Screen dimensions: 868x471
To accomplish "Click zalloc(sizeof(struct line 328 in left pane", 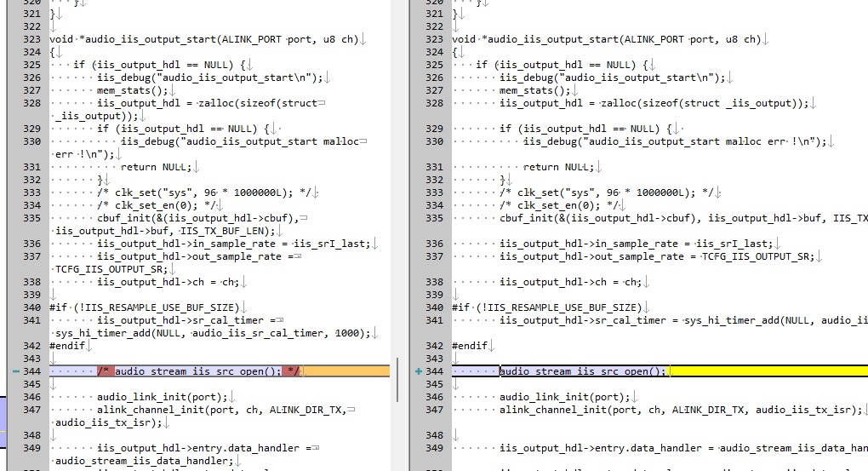I will click(x=208, y=103).
